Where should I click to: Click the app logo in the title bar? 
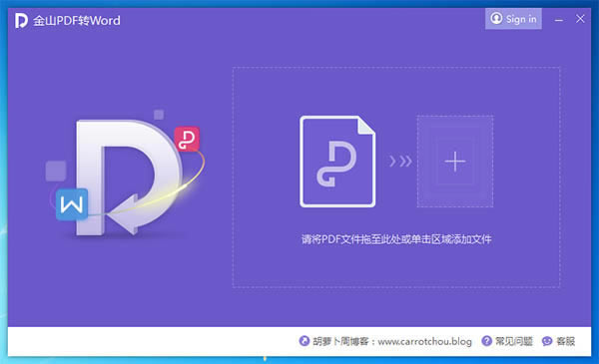(21, 20)
